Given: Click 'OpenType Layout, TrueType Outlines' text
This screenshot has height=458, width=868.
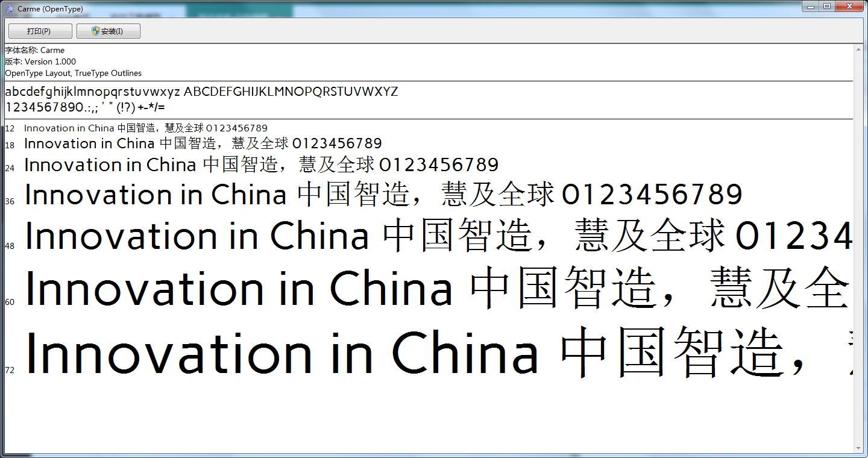Looking at the screenshot, I should click(73, 73).
